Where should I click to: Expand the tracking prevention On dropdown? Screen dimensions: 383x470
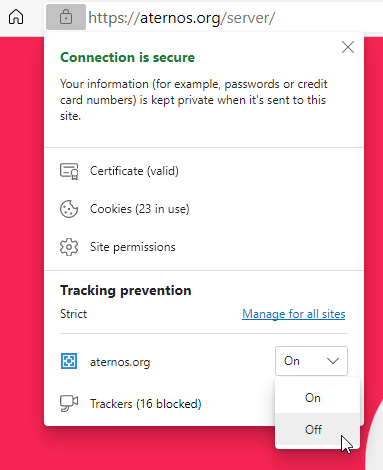click(311, 361)
